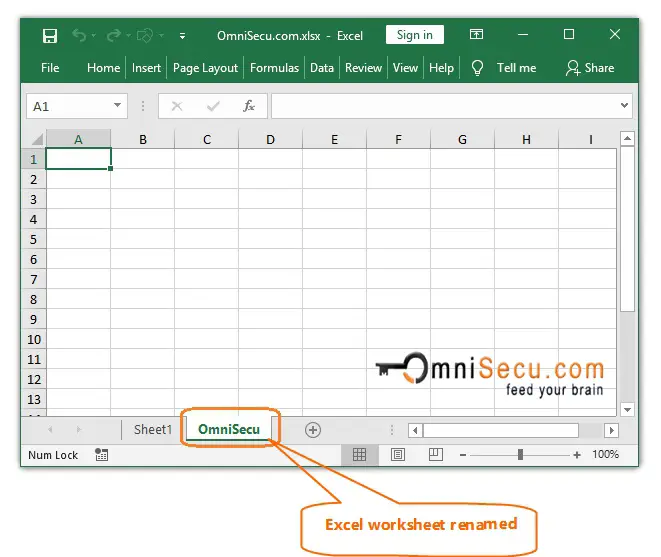Open the File menu
The height and width of the screenshot is (557, 661).
point(50,68)
